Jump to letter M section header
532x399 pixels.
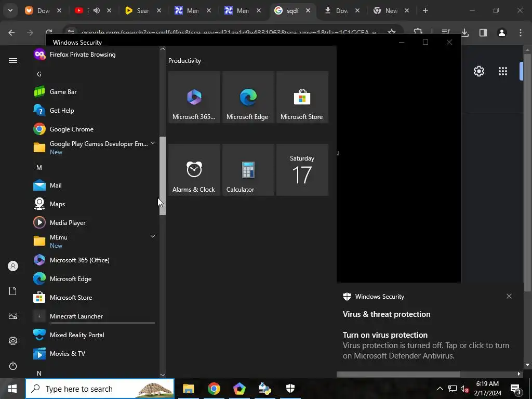pos(39,168)
